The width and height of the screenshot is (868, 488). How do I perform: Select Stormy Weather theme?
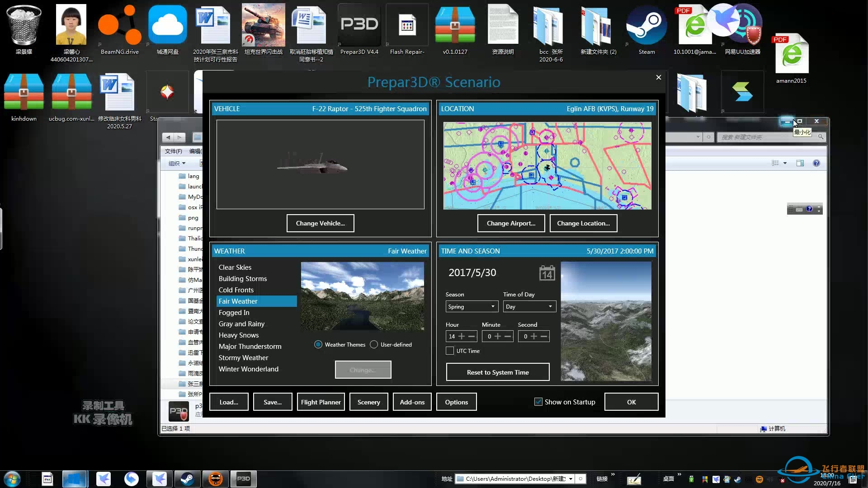click(x=243, y=357)
